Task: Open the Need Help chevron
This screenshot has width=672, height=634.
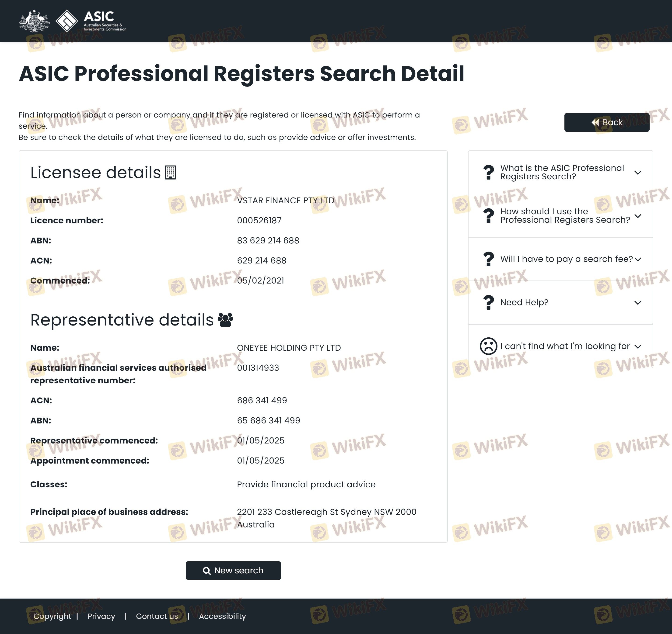Action: click(x=637, y=302)
